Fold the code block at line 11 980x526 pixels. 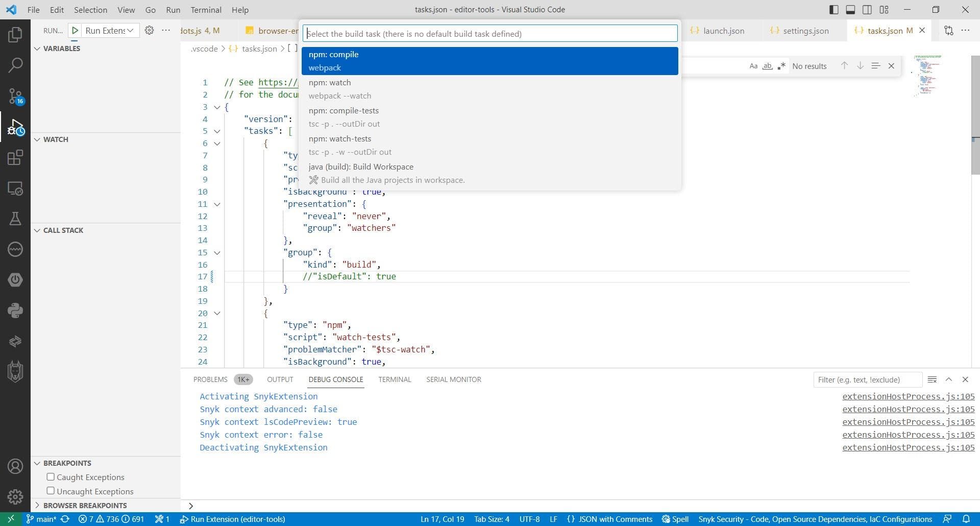(x=217, y=204)
